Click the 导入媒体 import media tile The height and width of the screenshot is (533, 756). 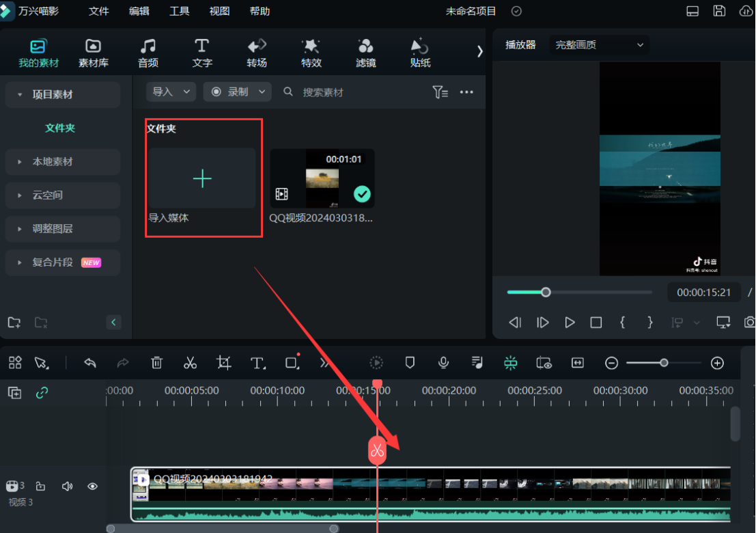tap(203, 179)
